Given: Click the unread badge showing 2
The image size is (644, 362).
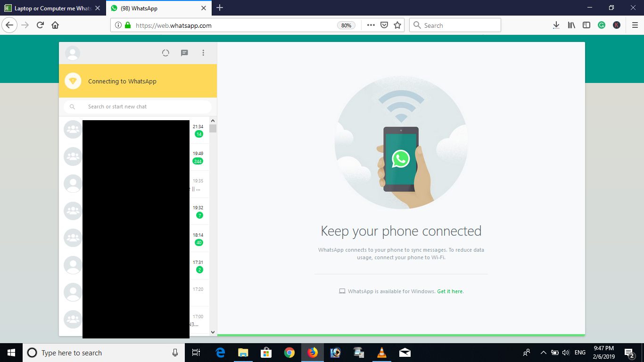Looking at the screenshot, I should coord(200,270).
